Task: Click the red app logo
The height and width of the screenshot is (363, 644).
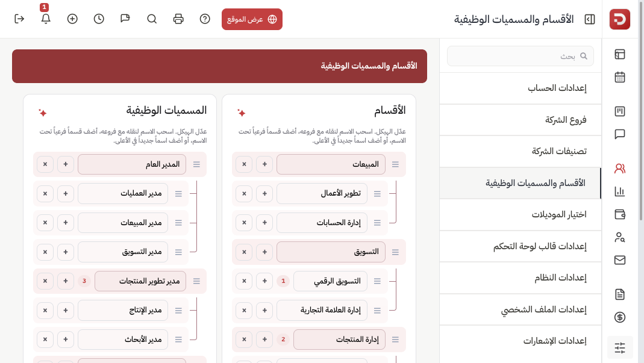Action: pos(620,19)
